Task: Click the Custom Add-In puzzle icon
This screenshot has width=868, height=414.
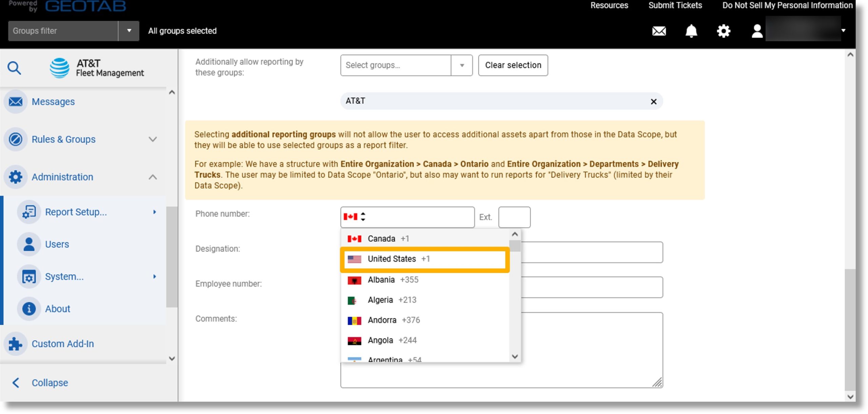Action: click(16, 343)
